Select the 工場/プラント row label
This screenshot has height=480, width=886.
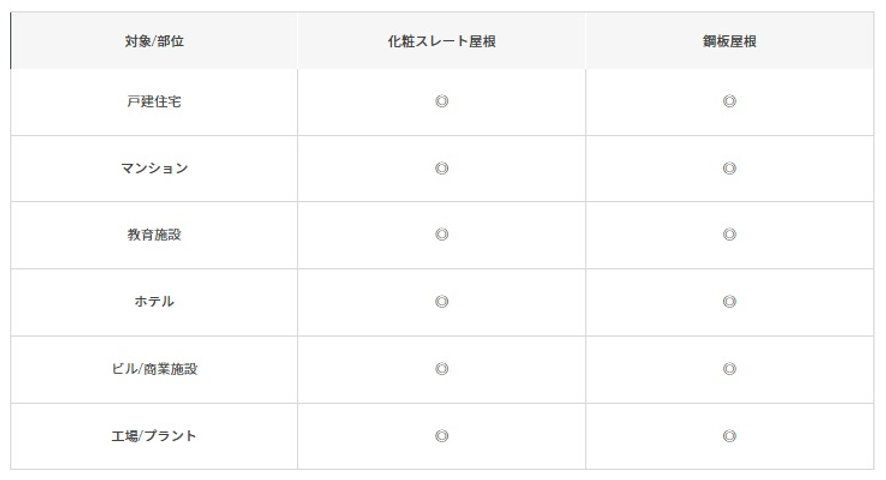[154, 435]
